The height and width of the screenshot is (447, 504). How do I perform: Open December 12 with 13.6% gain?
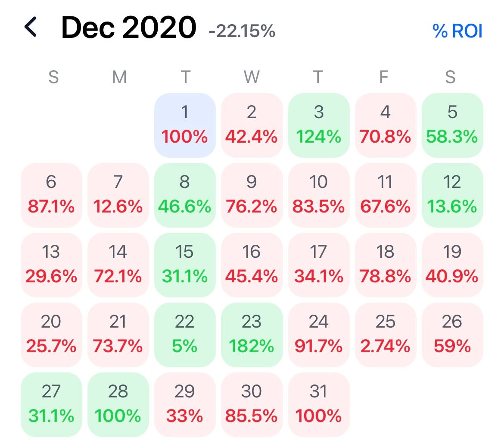[x=452, y=195]
